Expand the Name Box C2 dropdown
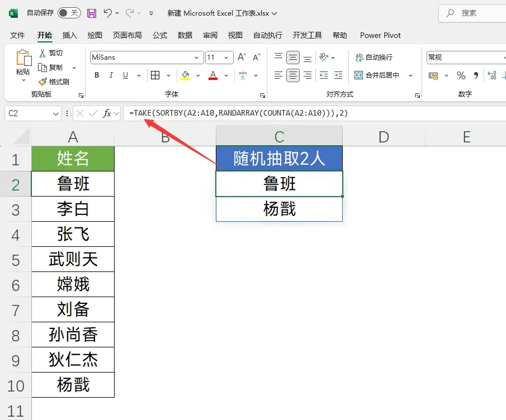 point(56,113)
